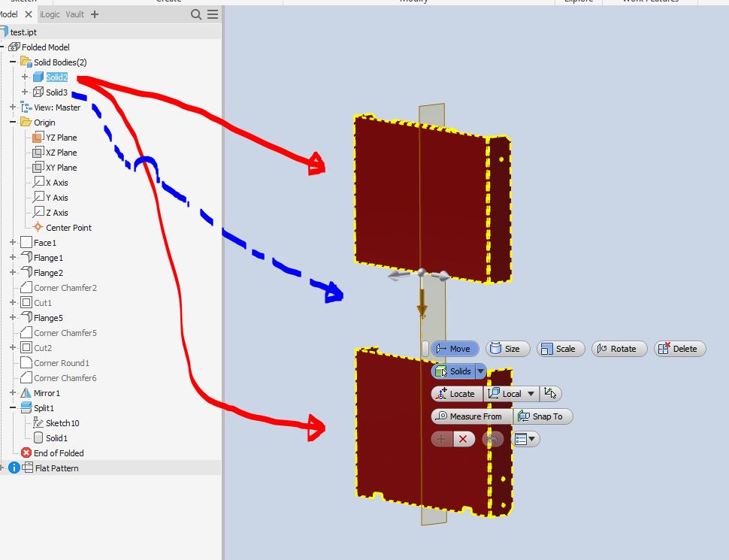Image resolution: width=729 pixels, height=560 pixels.
Task: Activate the Size tool
Action: pyautogui.click(x=507, y=348)
